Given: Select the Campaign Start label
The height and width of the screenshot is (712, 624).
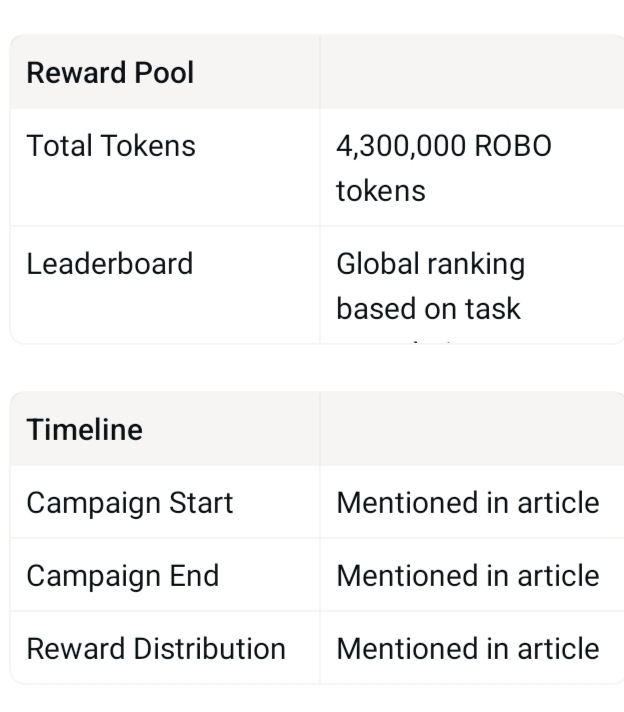Looking at the screenshot, I should tap(129, 502).
